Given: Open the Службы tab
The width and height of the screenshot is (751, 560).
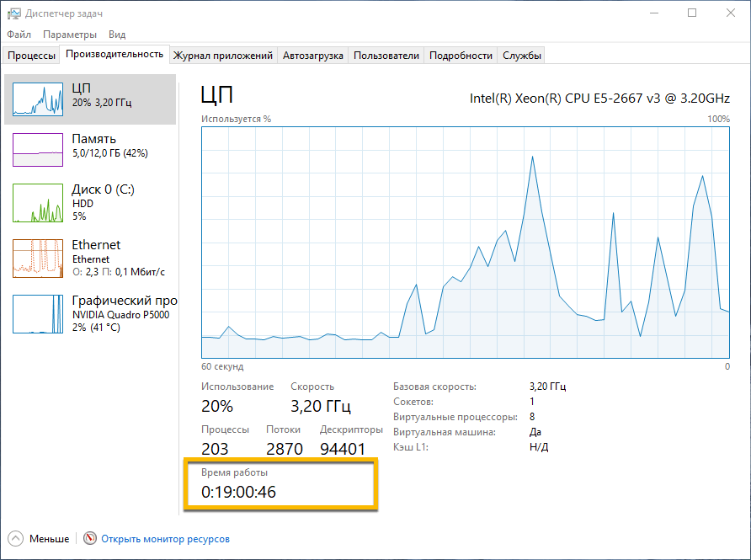Looking at the screenshot, I should pyautogui.click(x=522, y=56).
